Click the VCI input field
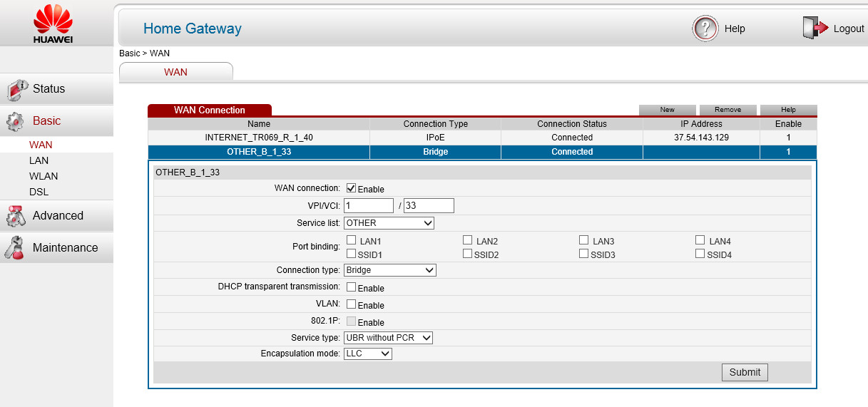Viewport: 868px width, 407px height. (429, 205)
